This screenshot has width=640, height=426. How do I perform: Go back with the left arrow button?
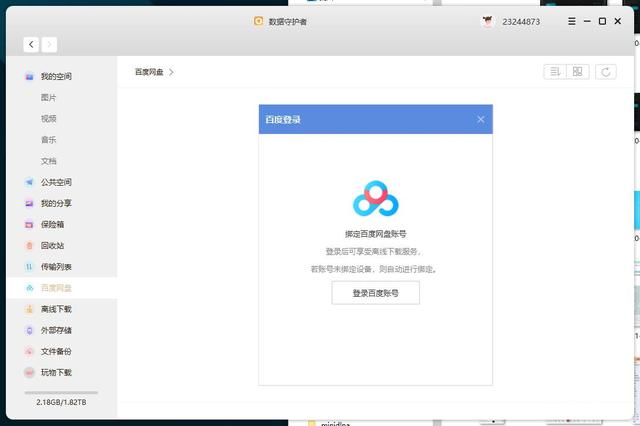click(x=31, y=44)
